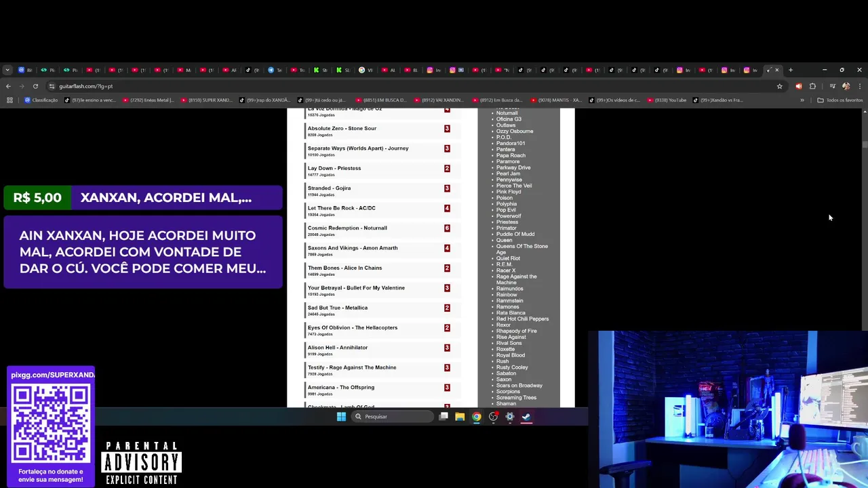868x488 pixels.
Task: Filter by artist Rammstein
Action: pos(509,301)
